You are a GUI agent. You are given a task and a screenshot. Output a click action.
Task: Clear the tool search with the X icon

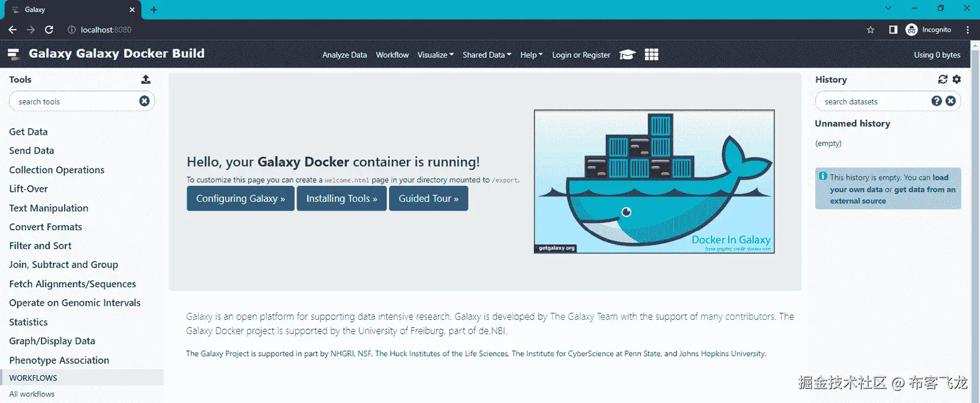pos(144,101)
